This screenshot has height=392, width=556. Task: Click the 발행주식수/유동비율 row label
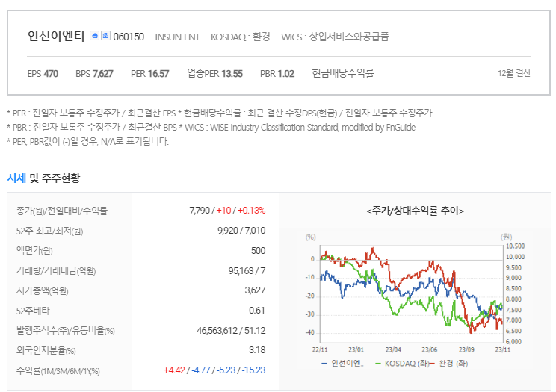(65, 331)
